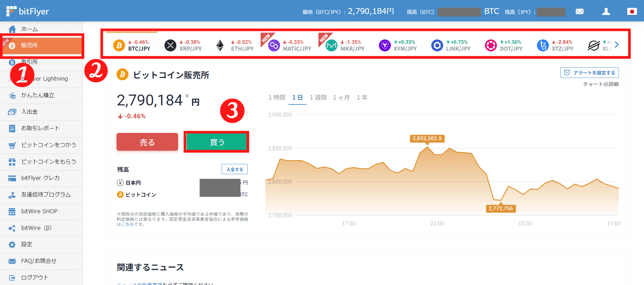Viewport: 644px width, 285px height.
Task: Click the logout icon beside ログアウト
Action: tap(12, 278)
